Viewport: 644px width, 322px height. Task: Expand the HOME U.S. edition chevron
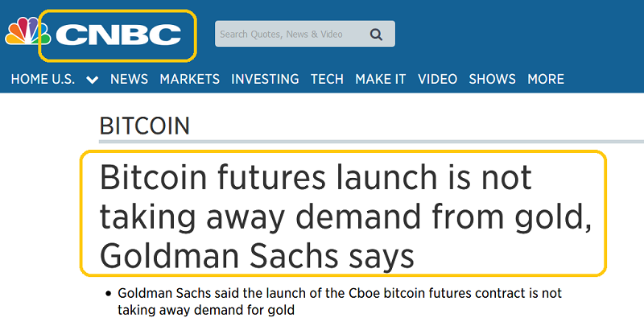click(92, 80)
